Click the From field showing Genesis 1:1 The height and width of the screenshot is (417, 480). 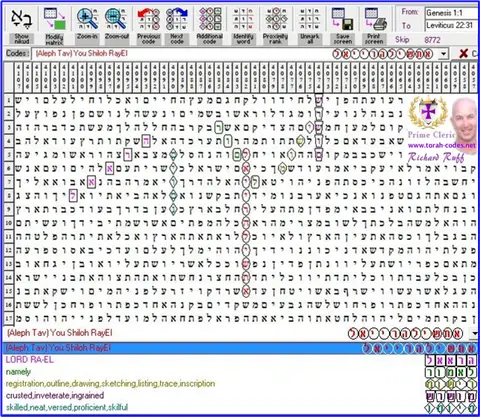[x=451, y=13]
